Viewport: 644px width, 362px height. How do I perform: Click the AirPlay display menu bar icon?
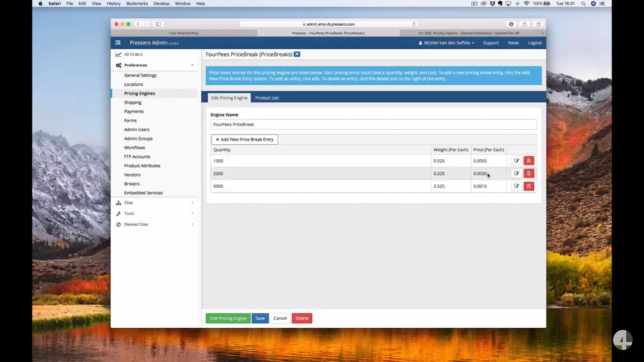pos(508,3)
